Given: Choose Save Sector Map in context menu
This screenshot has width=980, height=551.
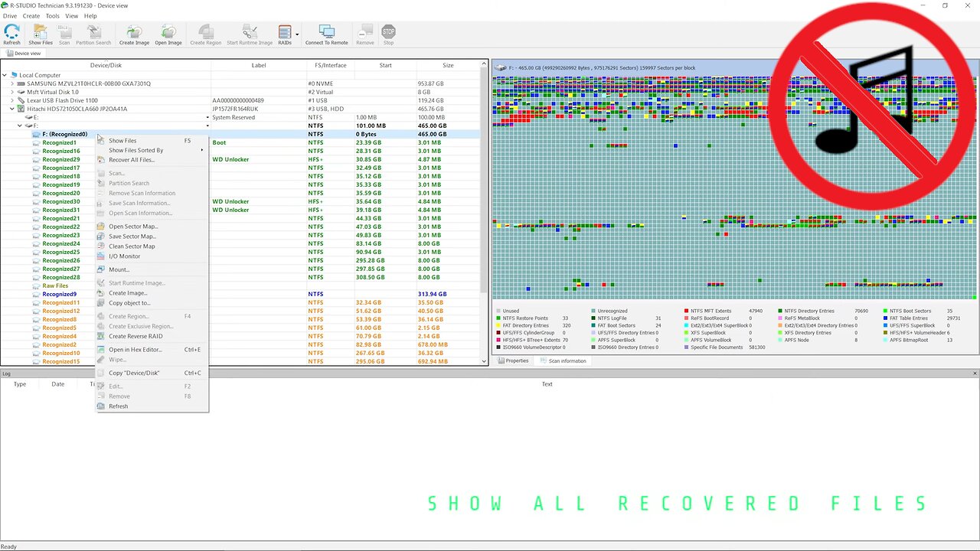Looking at the screenshot, I should (152, 236).
